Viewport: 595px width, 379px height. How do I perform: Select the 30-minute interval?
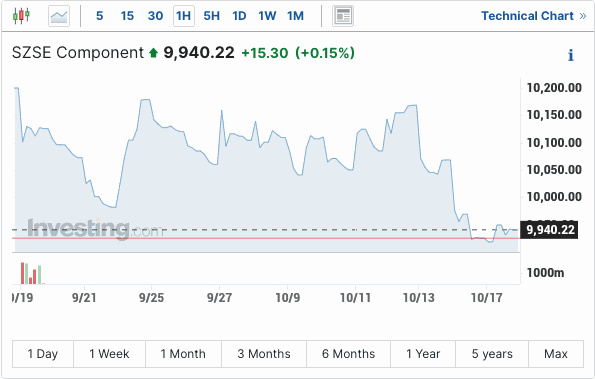155,16
